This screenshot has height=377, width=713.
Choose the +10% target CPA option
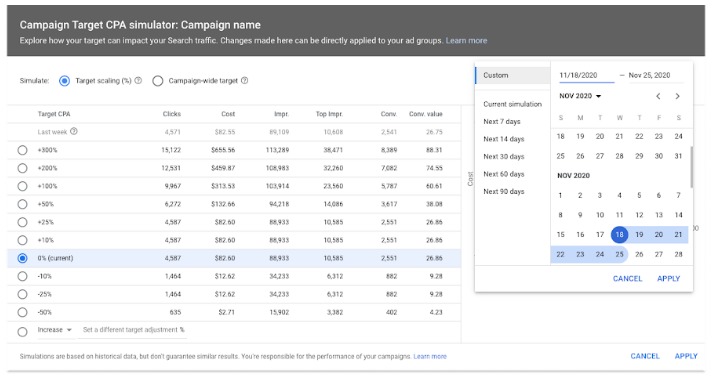(22, 240)
